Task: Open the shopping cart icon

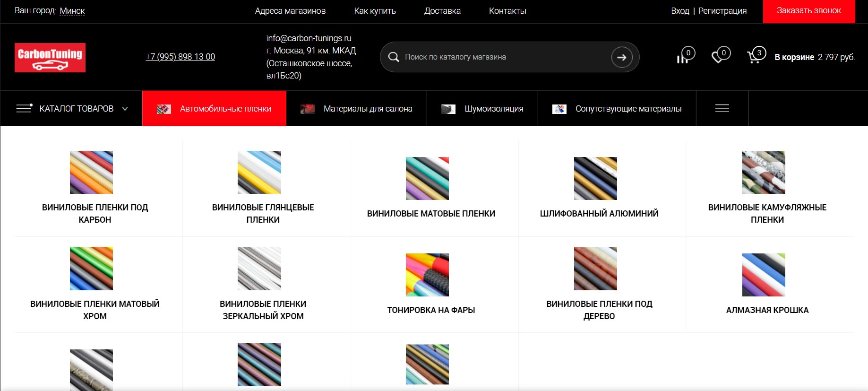Action: [756, 55]
